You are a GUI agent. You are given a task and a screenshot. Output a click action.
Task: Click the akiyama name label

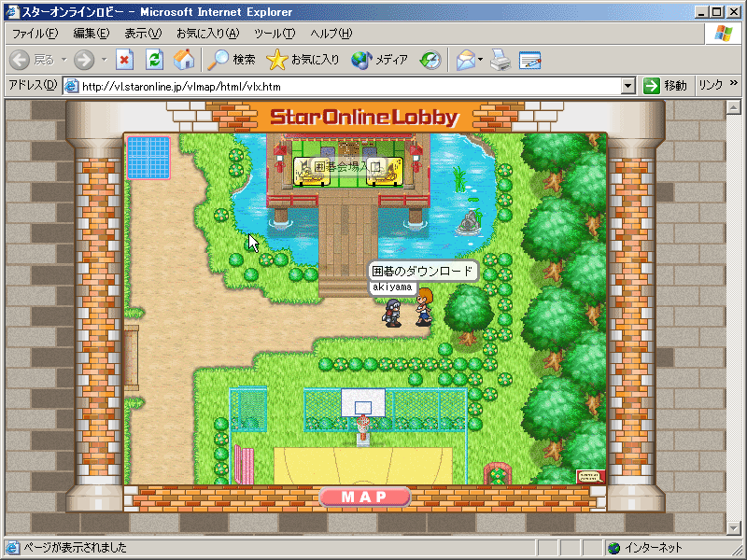[392, 287]
